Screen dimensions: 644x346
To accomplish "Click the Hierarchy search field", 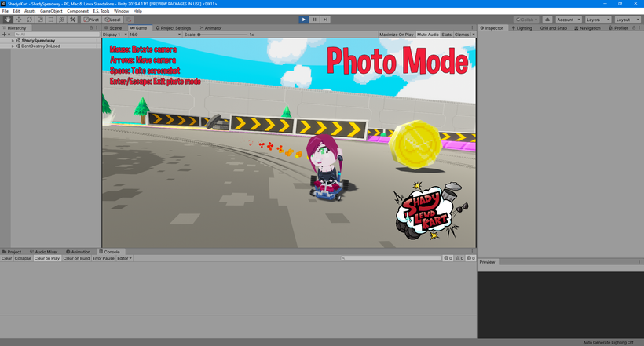I will point(57,35).
